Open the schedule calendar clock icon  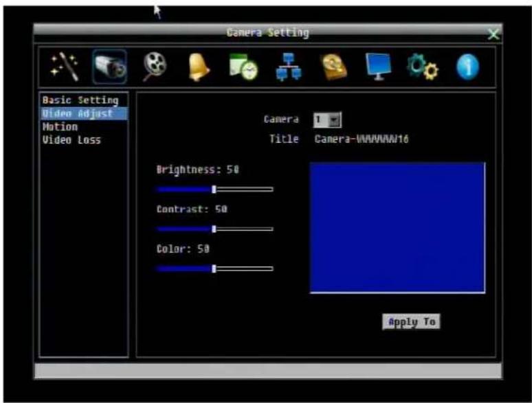[x=243, y=67]
